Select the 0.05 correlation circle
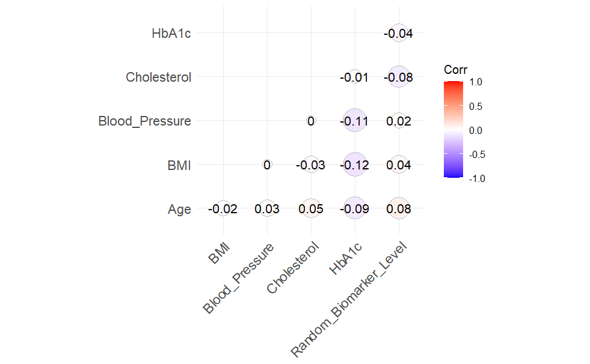The width and height of the screenshot is (590, 364). (310, 209)
